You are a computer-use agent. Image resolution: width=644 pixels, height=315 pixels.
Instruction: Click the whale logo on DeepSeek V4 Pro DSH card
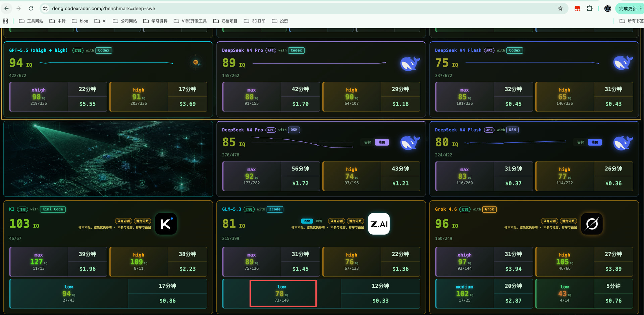(410, 143)
